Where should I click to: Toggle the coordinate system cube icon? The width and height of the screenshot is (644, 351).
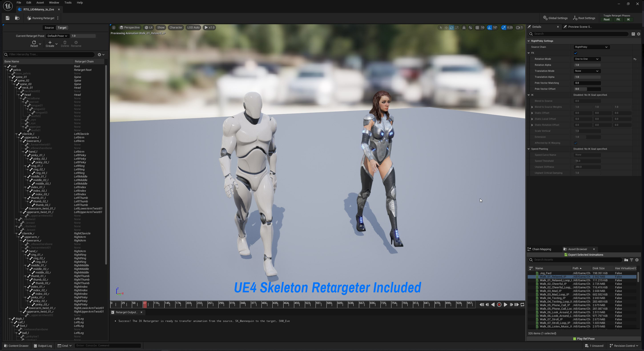464,28
